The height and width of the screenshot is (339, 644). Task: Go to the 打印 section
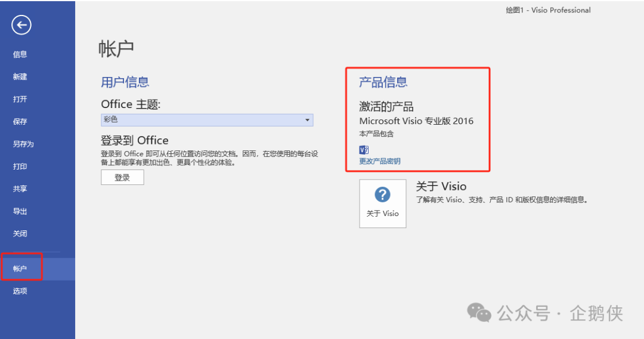20,167
